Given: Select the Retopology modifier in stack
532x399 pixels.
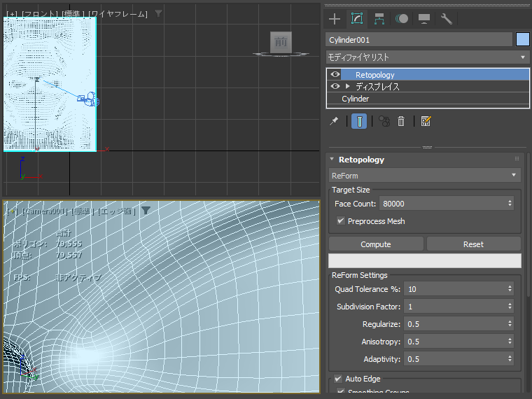Looking at the screenshot, I should (435, 75).
